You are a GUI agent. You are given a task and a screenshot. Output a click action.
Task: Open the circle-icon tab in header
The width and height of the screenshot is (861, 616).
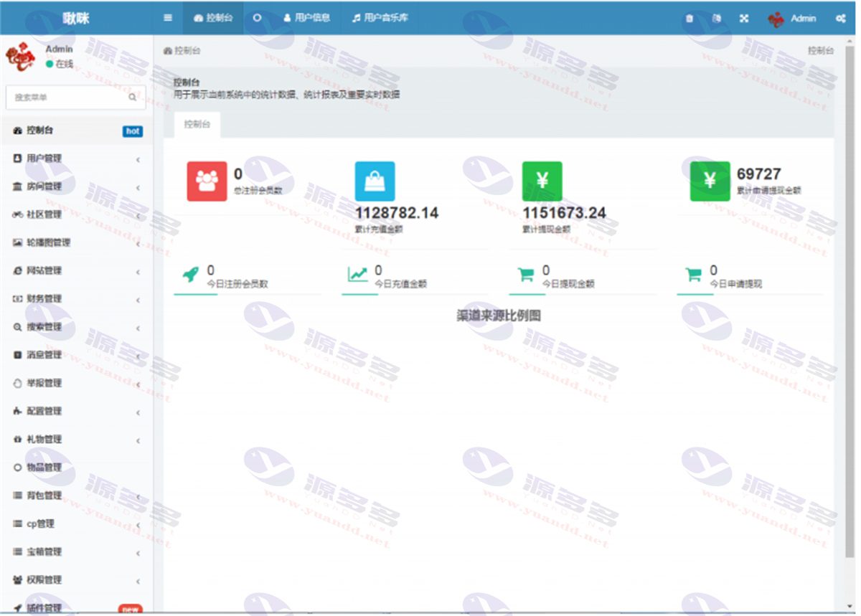coord(257,18)
